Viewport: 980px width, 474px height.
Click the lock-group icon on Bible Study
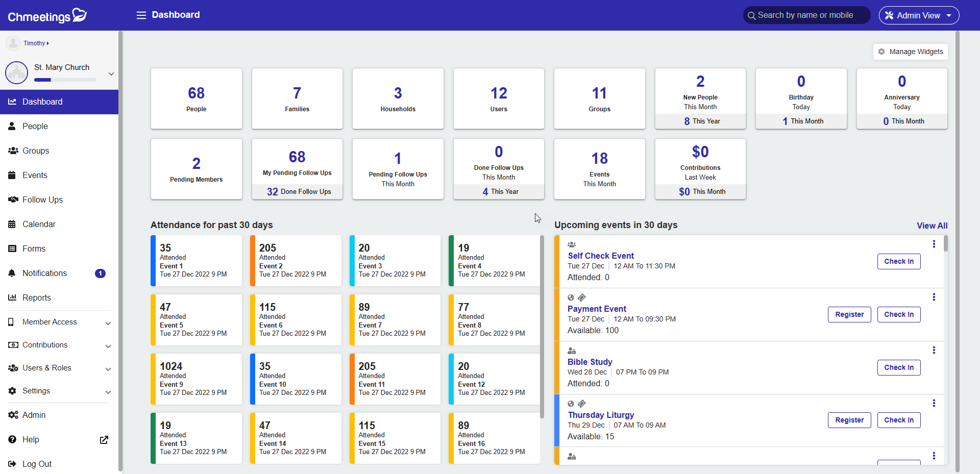[572, 351]
